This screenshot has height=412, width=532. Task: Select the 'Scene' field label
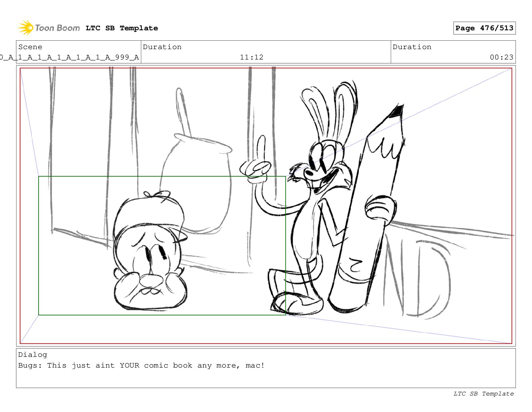tap(30, 47)
